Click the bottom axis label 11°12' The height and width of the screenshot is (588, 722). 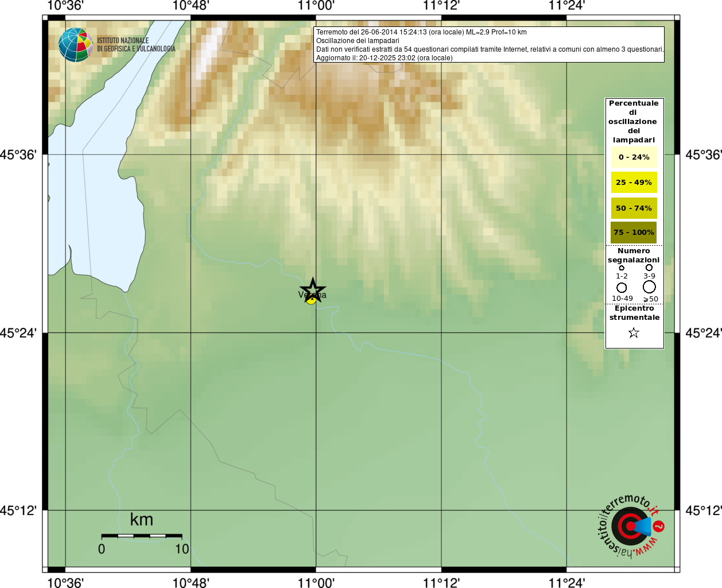click(x=441, y=582)
